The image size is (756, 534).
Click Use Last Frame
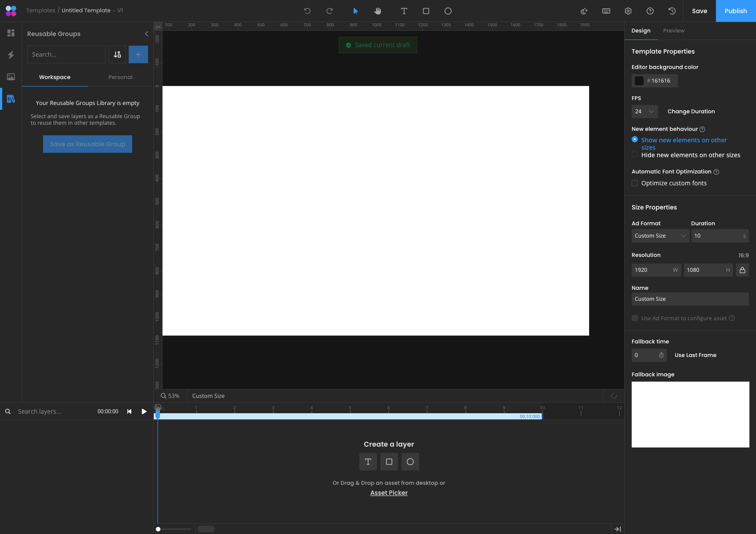pos(695,355)
